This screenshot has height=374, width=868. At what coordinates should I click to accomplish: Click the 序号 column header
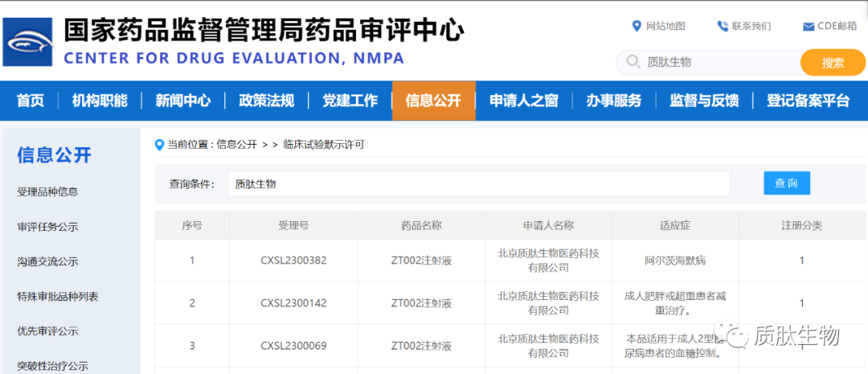pyautogui.click(x=192, y=225)
